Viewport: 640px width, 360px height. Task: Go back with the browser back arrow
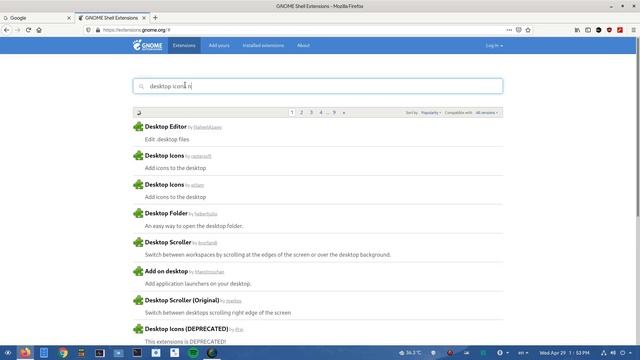[x=7, y=30]
